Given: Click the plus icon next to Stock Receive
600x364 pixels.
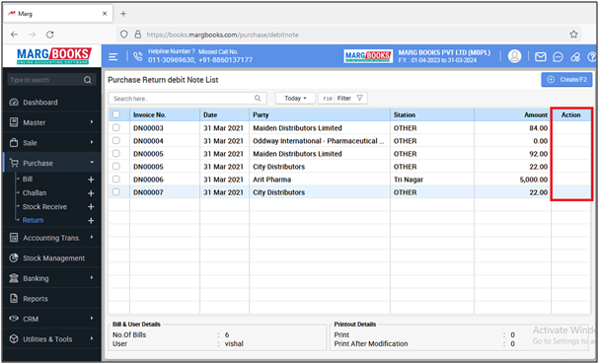Looking at the screenshot, I should tap(91, 207).
